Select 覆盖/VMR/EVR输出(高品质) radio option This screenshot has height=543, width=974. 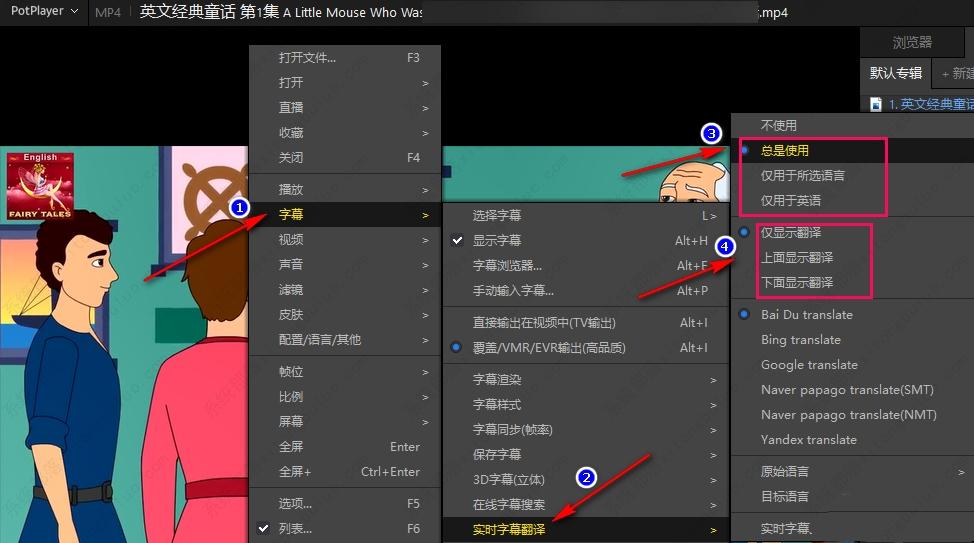point(586,347)
